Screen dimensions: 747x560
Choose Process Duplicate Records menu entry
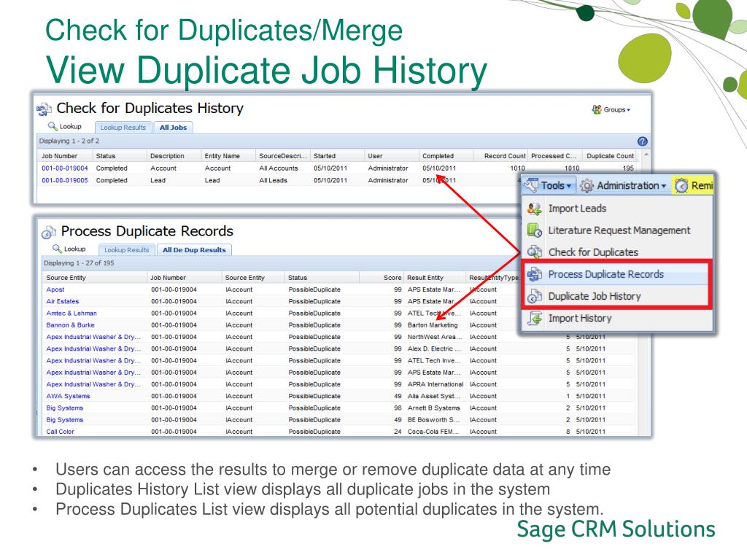(x=605, y=274)
